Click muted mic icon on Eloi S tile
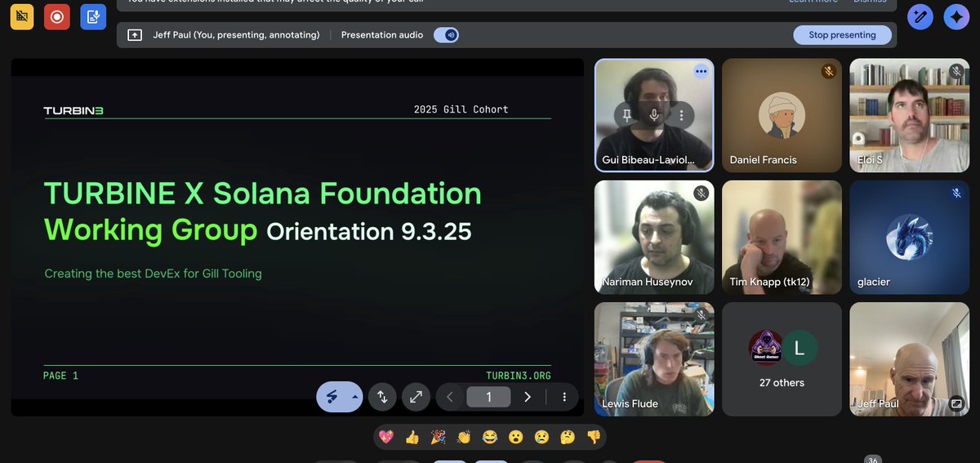The image size is (980, 463). [956, 71]
